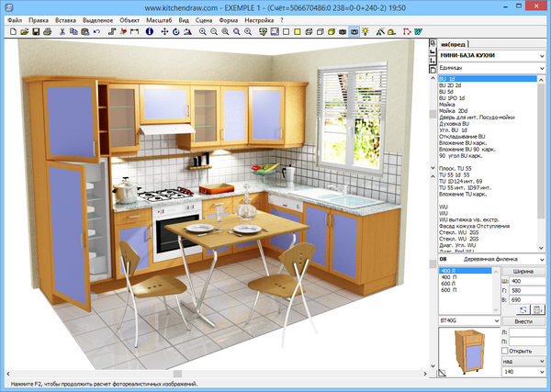Click the Undo arrow icon
Viewport: 551px width, 392px height.
[x=98, y=31]
